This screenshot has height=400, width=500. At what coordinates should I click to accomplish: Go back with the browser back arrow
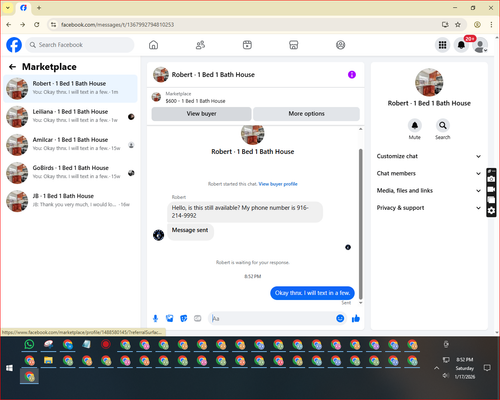pyautogui.click(x=9, y=24)
